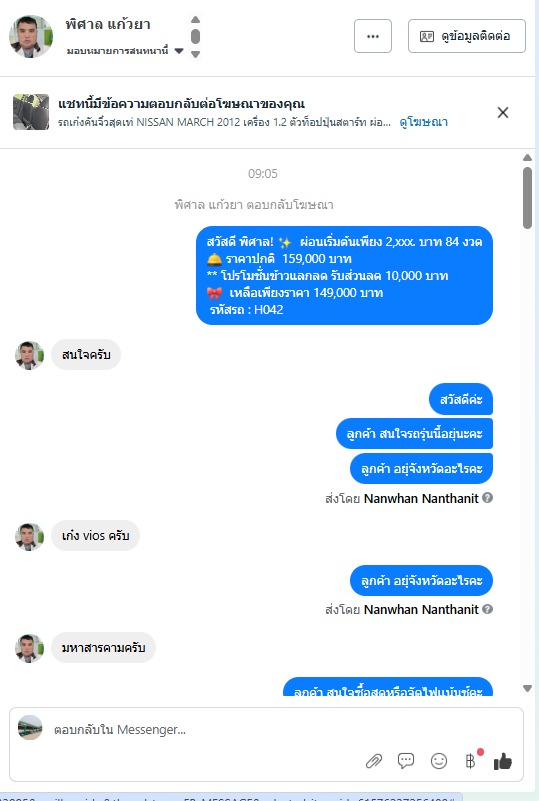The image size is (539, 801).
Task: Open พิศาล แก้วยา profile picture in header
Action: tap(31, 36)
